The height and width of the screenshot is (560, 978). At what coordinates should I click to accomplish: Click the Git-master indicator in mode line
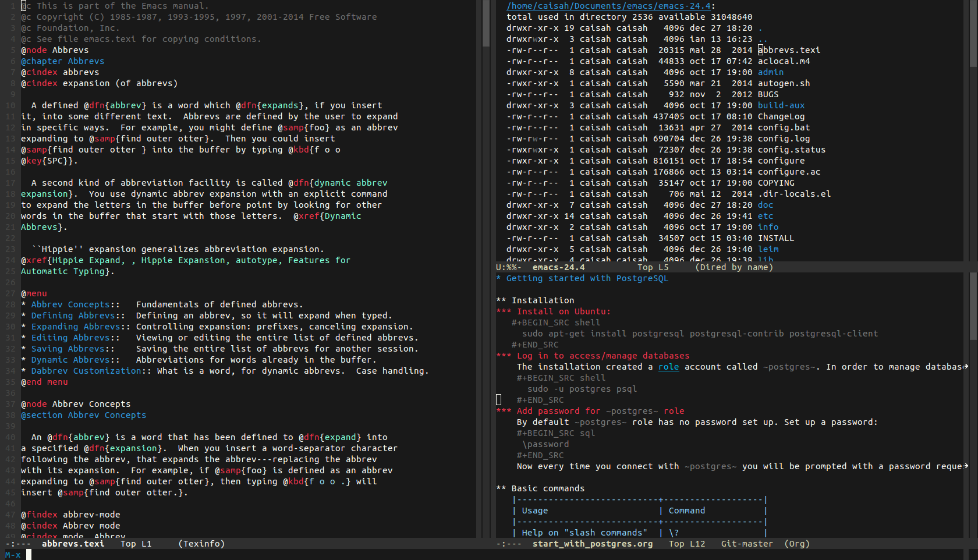click(x=747, y=544)
